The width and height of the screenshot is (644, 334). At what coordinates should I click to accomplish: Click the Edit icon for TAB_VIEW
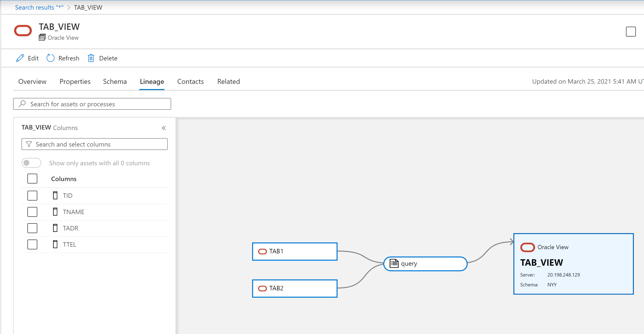point(20,58)
